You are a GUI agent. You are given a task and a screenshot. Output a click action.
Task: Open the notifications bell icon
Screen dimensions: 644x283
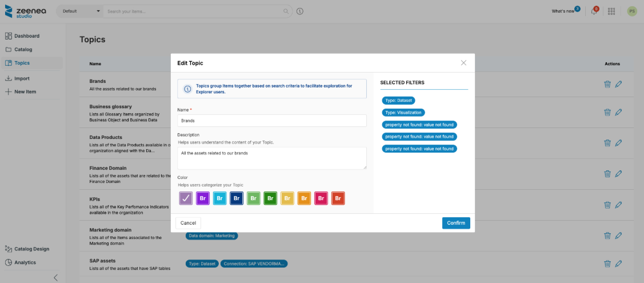[x=594, y=11]
